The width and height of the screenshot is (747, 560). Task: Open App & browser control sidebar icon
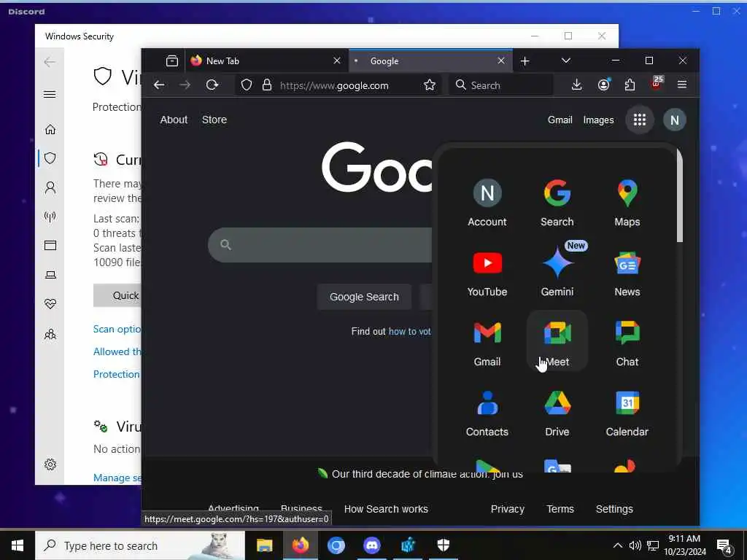click(50, 245)
